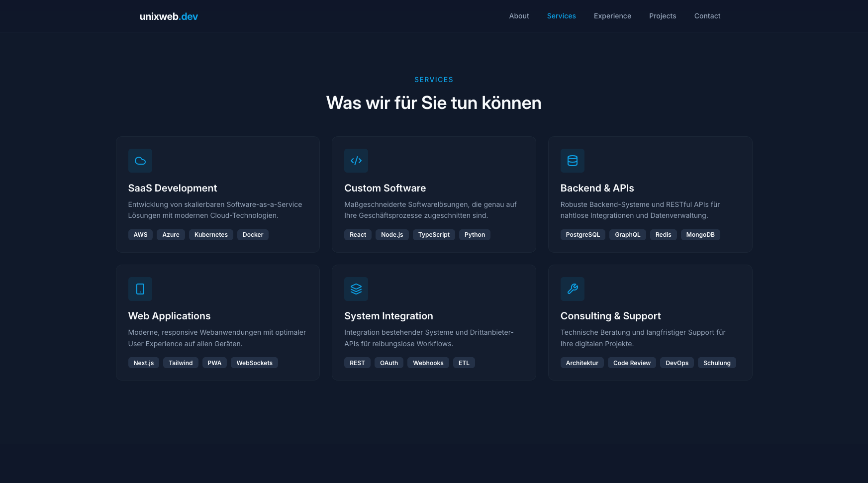Select the mobile icon on Web Applications
Image resolution: width=868 pixels, height=483 pixels.
click(x=140, y=289)
